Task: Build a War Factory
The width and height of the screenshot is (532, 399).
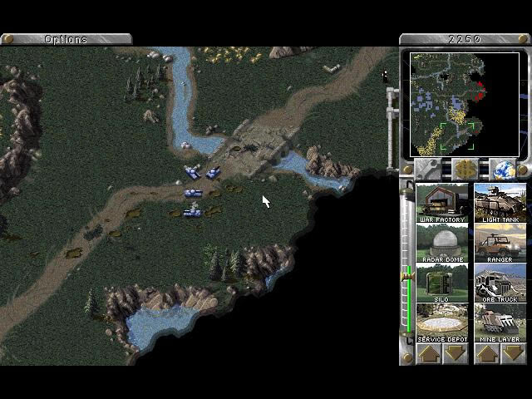Action: pos(442,203)
